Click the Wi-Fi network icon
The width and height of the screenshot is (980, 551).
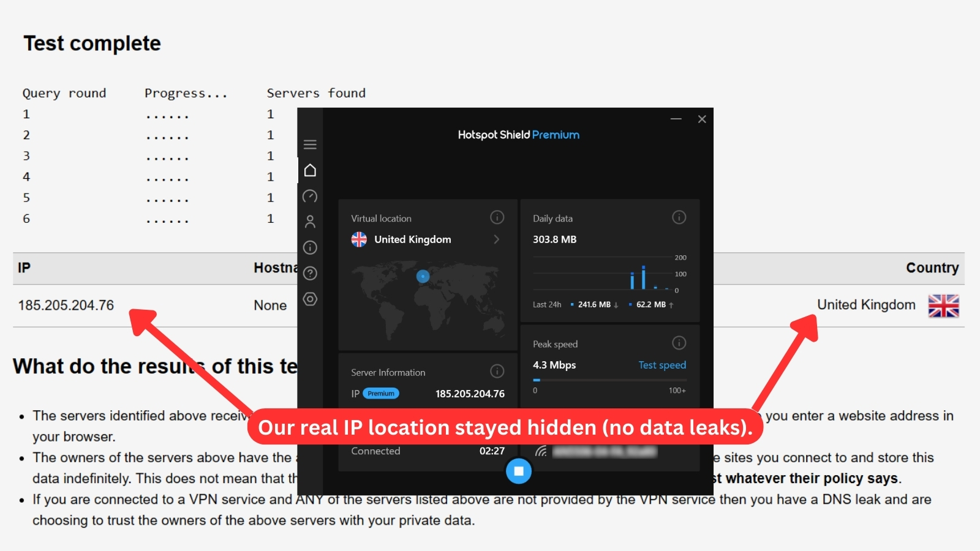click(x=541, y=451)
